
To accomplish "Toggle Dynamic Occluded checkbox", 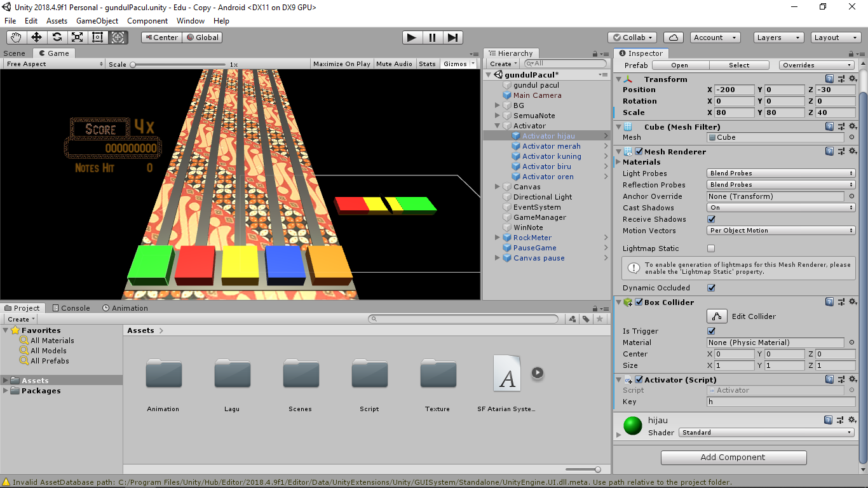I will pos(711,288).
